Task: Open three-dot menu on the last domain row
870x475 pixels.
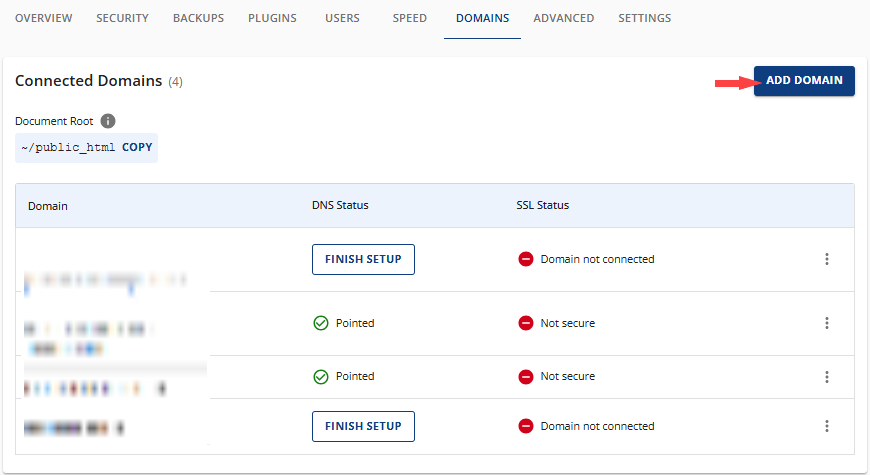Action: tap(827, 426)
